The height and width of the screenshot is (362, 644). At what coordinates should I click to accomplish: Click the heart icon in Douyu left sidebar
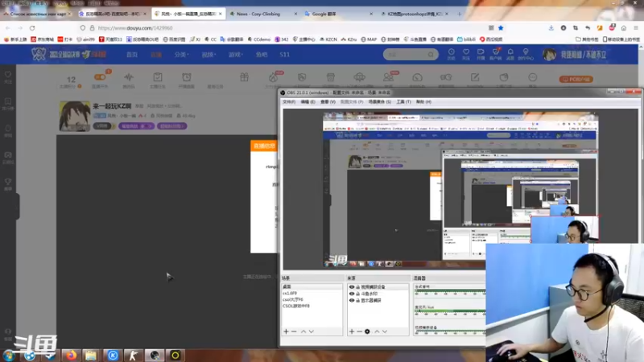click(x=8, y=75)
